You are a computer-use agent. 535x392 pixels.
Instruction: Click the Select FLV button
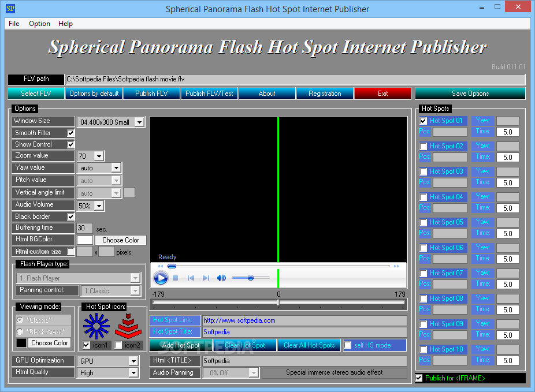(x=36, y=94)
